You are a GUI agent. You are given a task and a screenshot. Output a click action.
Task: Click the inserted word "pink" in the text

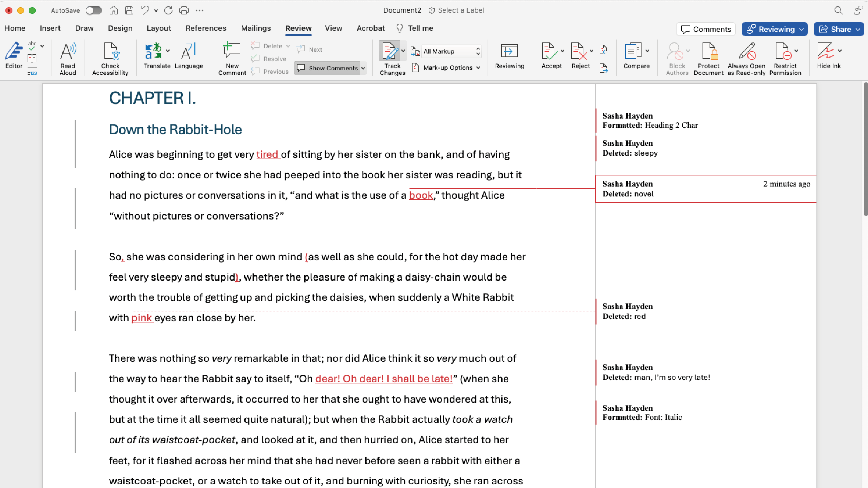(x=142, y=318)
